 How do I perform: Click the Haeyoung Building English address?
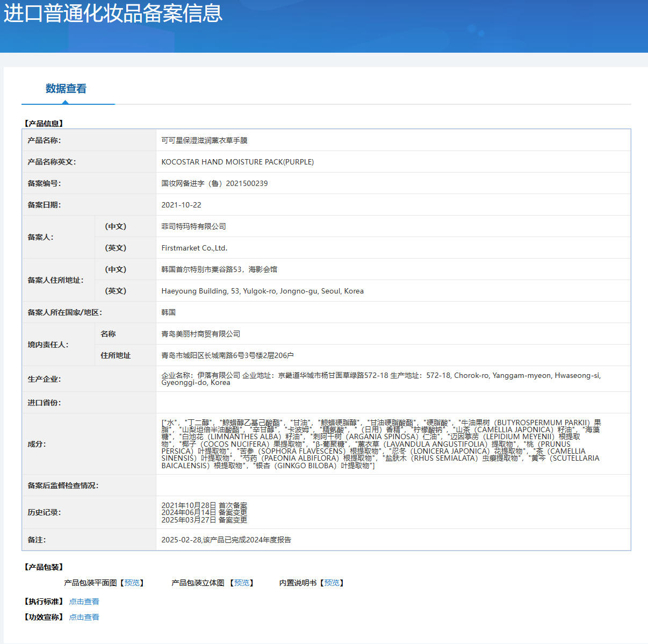tap(262, 291)
